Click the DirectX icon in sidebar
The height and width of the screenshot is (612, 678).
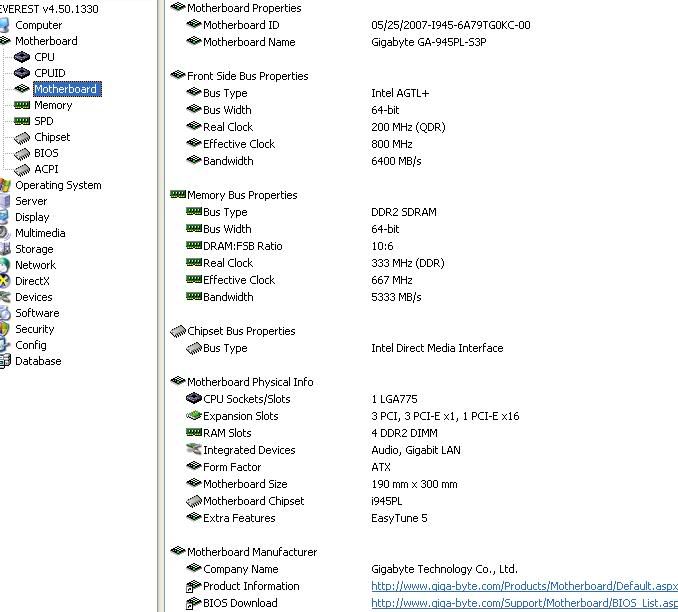4,281
